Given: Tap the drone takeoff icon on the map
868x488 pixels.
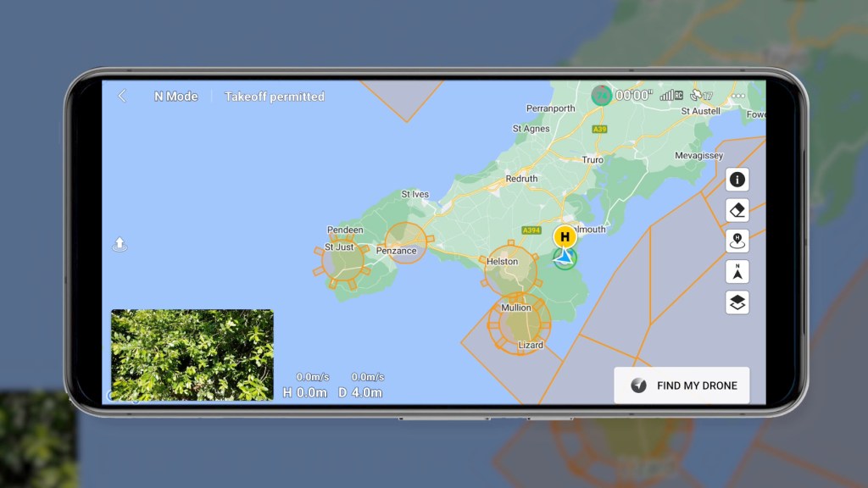Looking at the screenshot, I should pyautogui.click(x=120, y=244).
